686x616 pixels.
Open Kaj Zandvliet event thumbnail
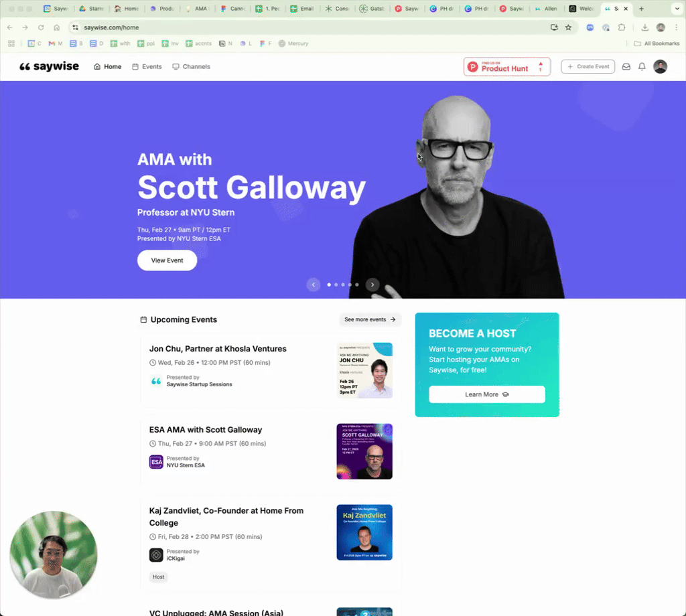click(x=364, y=532)
